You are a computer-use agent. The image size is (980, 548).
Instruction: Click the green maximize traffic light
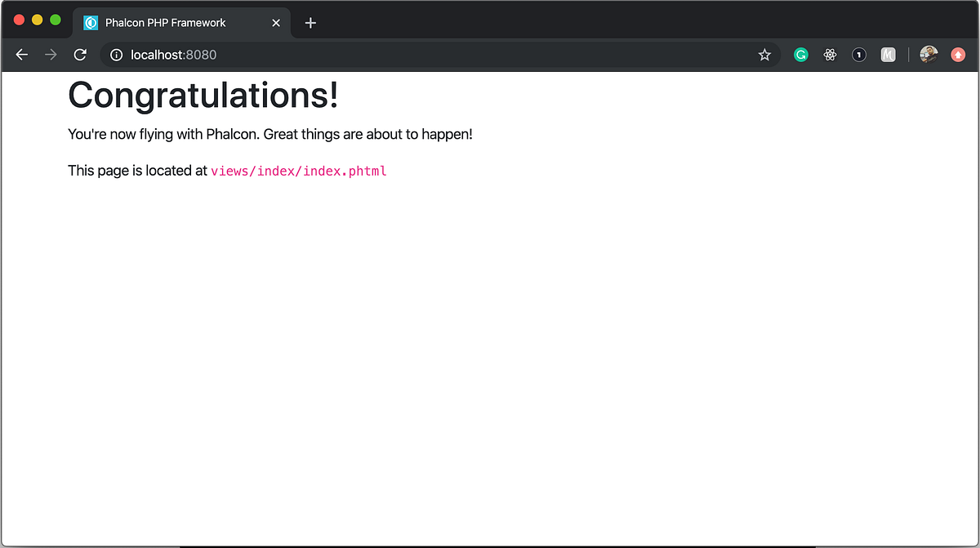(54, 18)
